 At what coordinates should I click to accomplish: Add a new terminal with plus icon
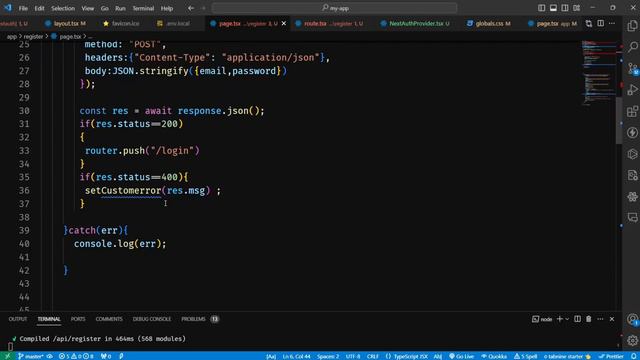point(560,319)
